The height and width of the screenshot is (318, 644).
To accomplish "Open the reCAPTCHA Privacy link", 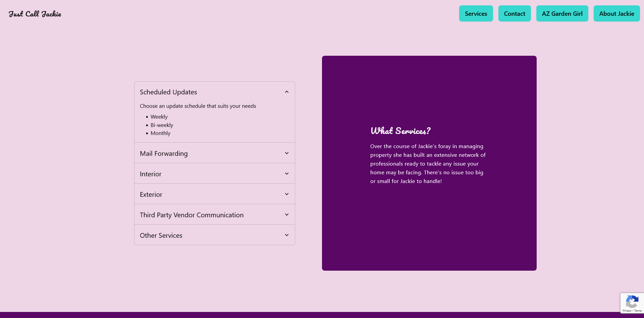I will tap(627, 311).
